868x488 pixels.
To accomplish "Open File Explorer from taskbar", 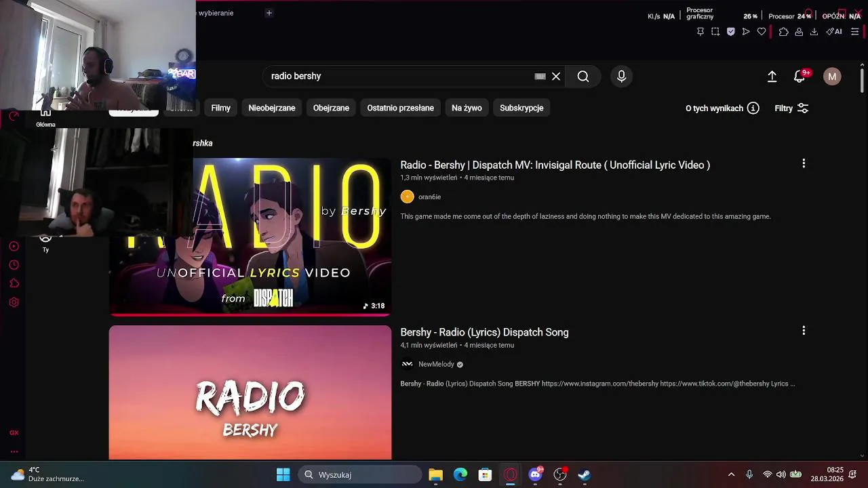I will (x=436, y=475).
